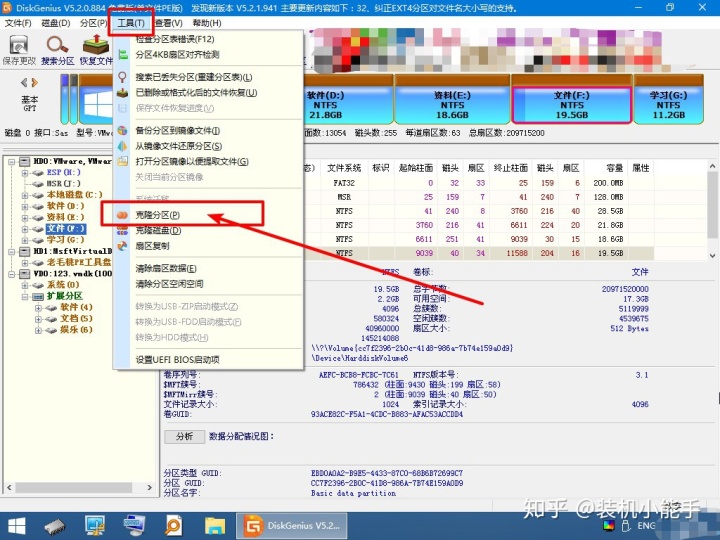This screenshot has height=540, width=720.
Task: Click tree panel horizontal scrollbar right arrow
Action: tap(150, 487)
